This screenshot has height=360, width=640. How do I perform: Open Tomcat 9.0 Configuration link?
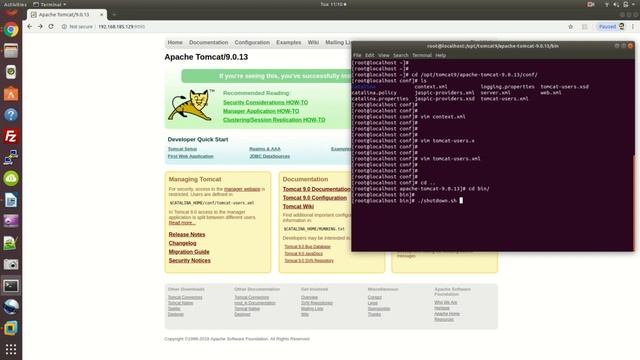pos(315,198)
